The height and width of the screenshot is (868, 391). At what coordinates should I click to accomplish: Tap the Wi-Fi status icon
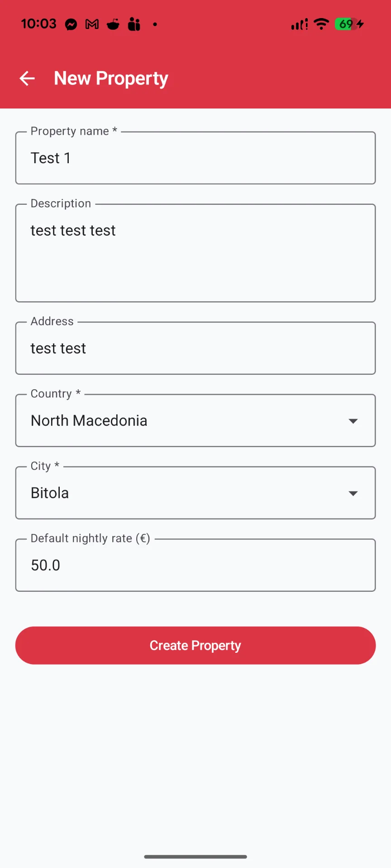tap(321, 24)
